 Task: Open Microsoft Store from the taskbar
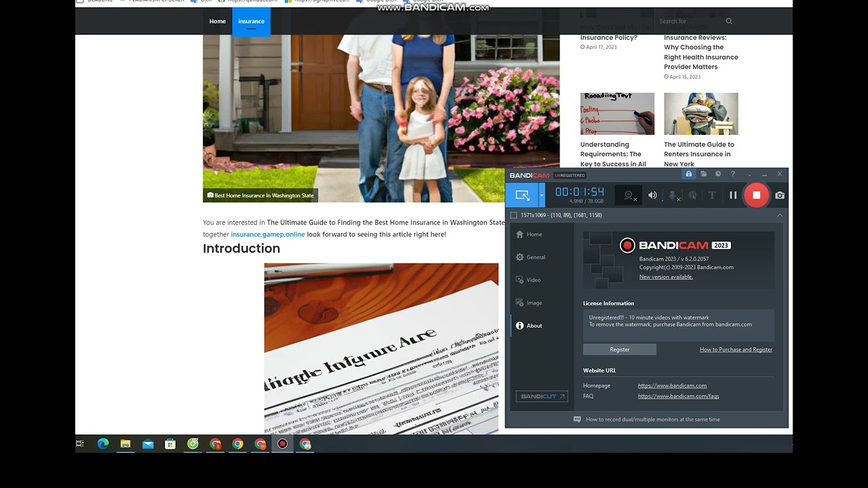pyautogui.click(x=170, y=444)
